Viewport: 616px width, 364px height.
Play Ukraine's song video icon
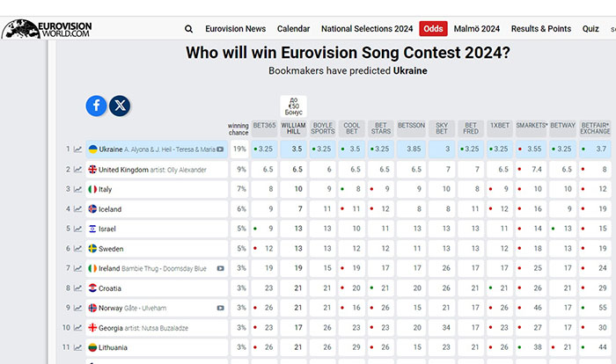click(x=220, y=149)
